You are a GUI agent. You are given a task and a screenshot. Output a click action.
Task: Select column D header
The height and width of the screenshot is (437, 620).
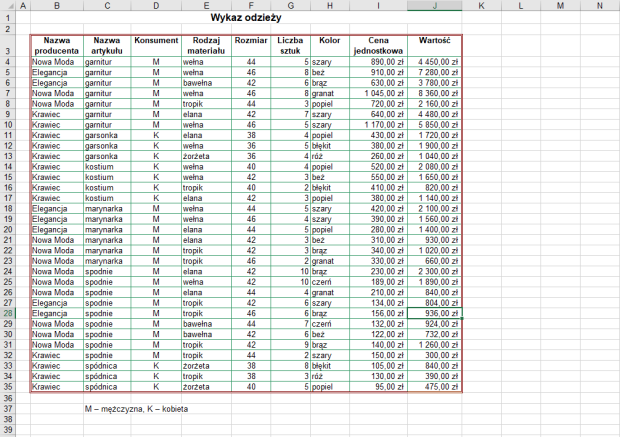[156, 5]
